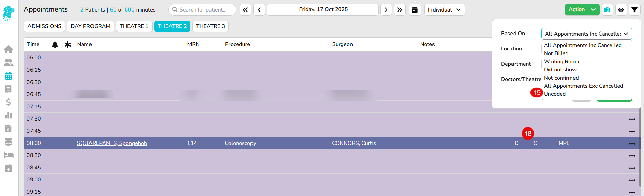Open the bar chart reports icon
This screenshot has width=644, height=196.
8,115
